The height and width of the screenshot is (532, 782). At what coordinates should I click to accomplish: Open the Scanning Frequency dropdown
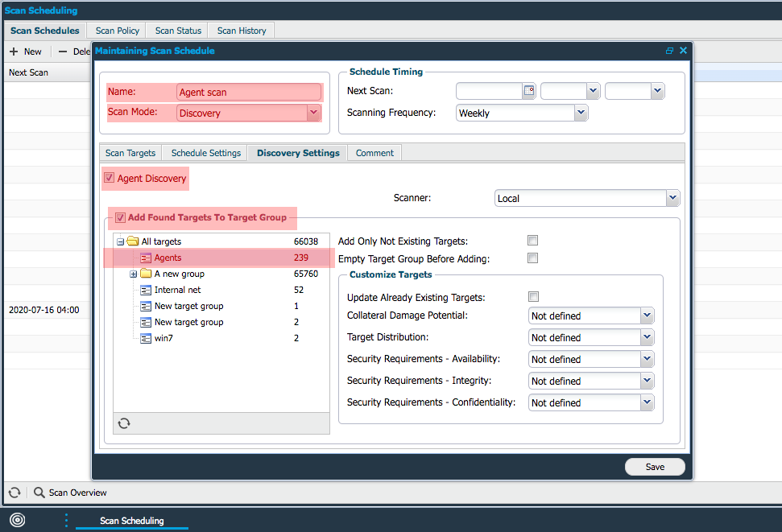click(580, 112)
